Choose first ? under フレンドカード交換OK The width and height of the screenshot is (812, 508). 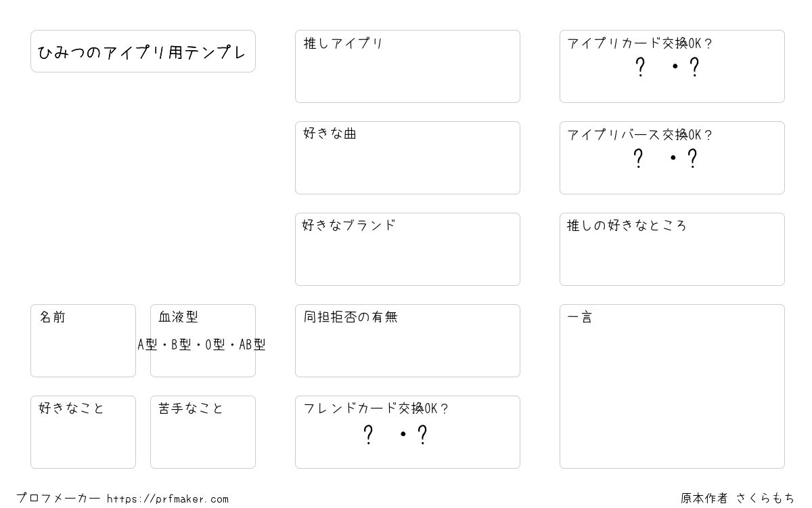[368, 435]
